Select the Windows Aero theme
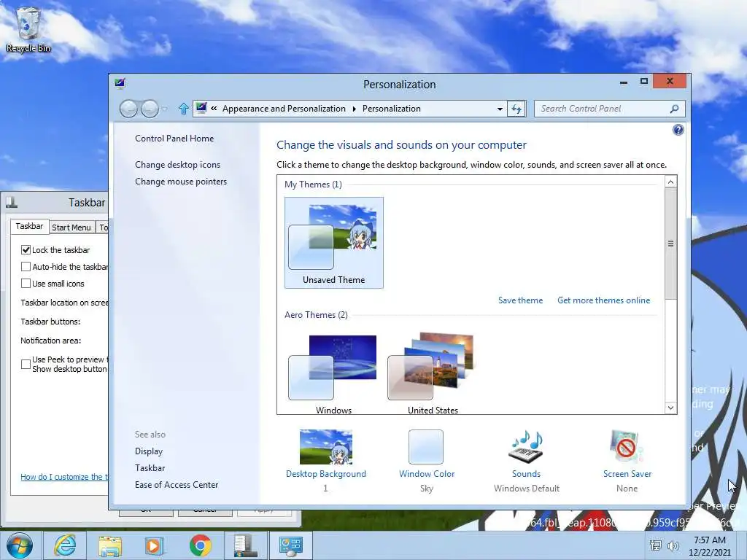 click(x=333, y=374)
